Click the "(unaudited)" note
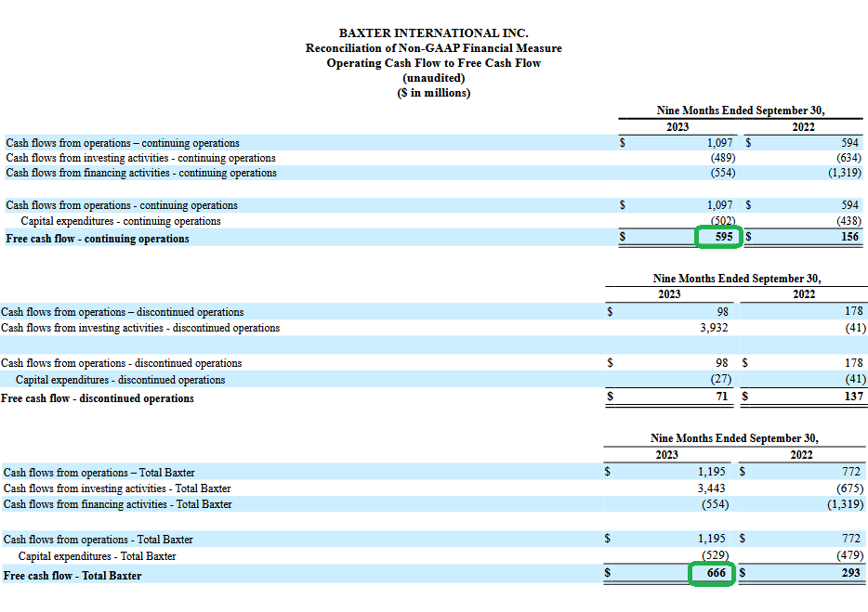The width and height of the screenshot is (868, 612). point(433,78)
